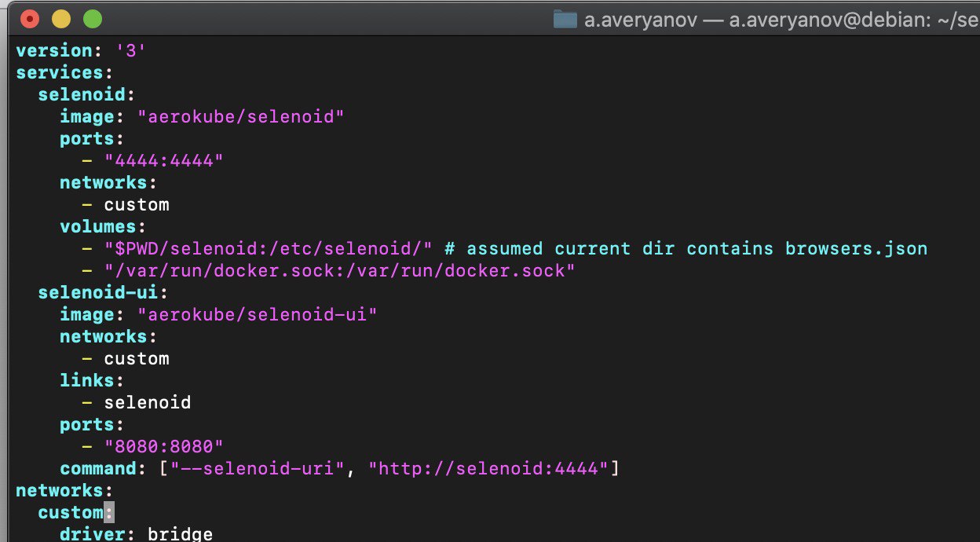Click the '3' version value
The height and width of the screenshot is (542, 980).
[x=131, y=51]
